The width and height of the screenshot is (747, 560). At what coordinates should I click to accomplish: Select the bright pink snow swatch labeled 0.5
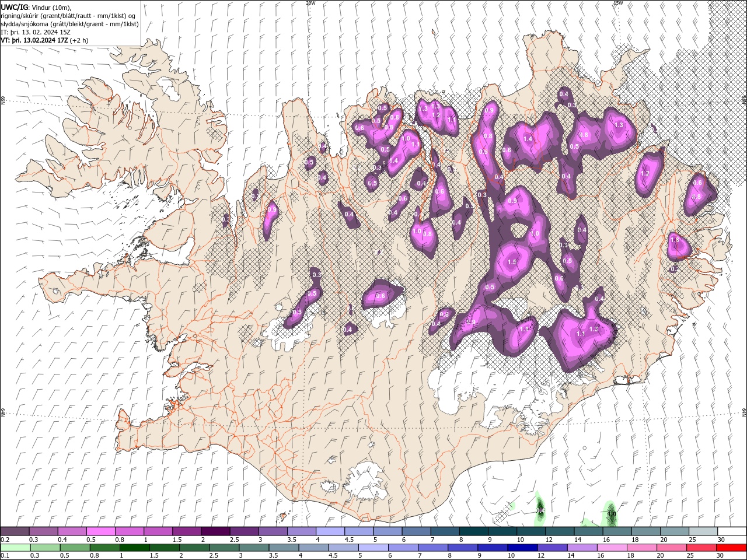coord(100,531)
